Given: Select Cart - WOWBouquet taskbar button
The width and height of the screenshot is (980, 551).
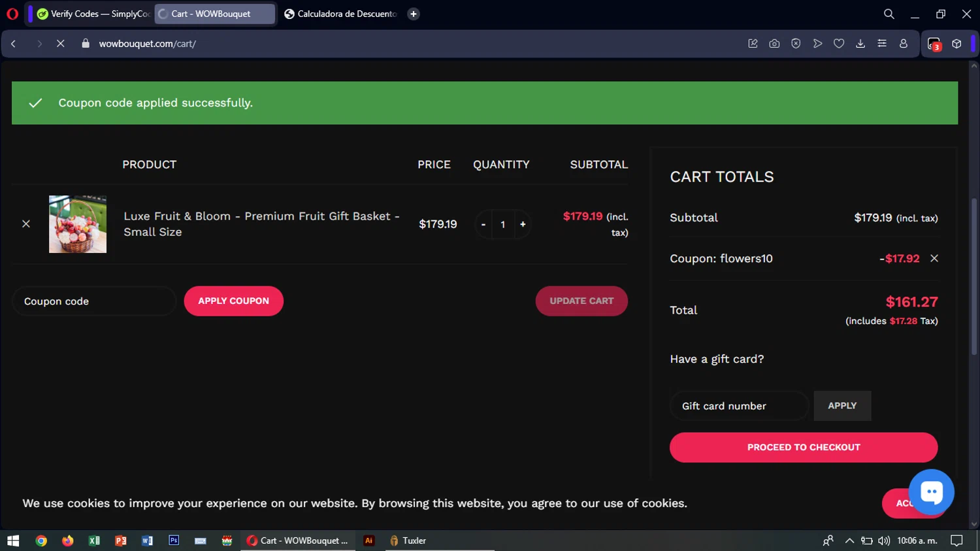Looking at the screenshot, I should 298,541.
